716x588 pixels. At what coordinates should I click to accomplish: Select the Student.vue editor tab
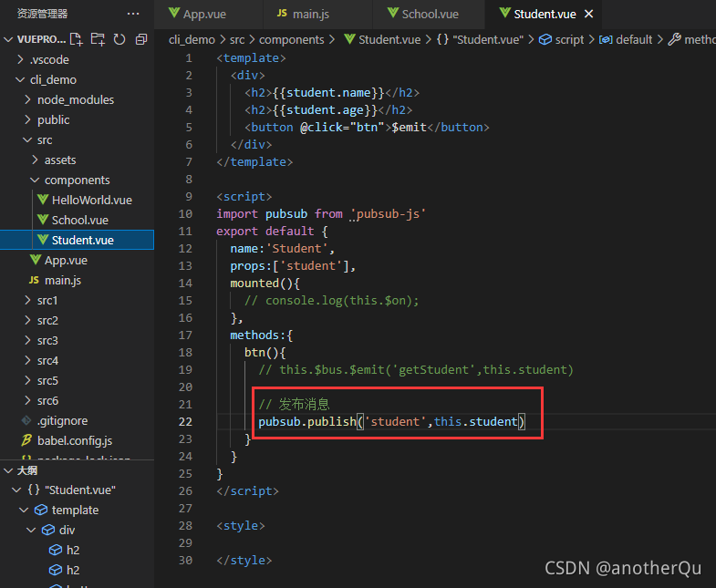coord(545,15)
